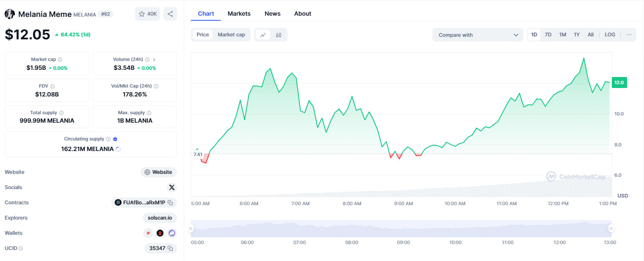
Task: Open the News tab
Action: (x=273, y=14)
